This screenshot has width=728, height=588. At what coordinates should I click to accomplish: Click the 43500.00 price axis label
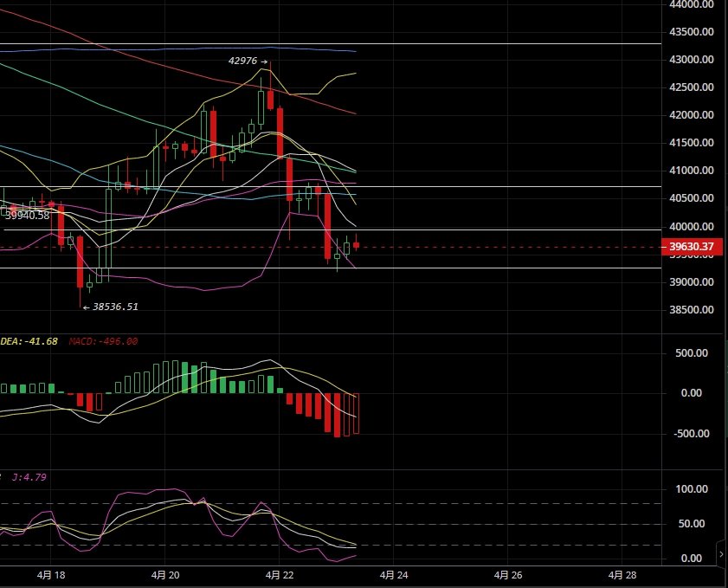click(692, 32)
